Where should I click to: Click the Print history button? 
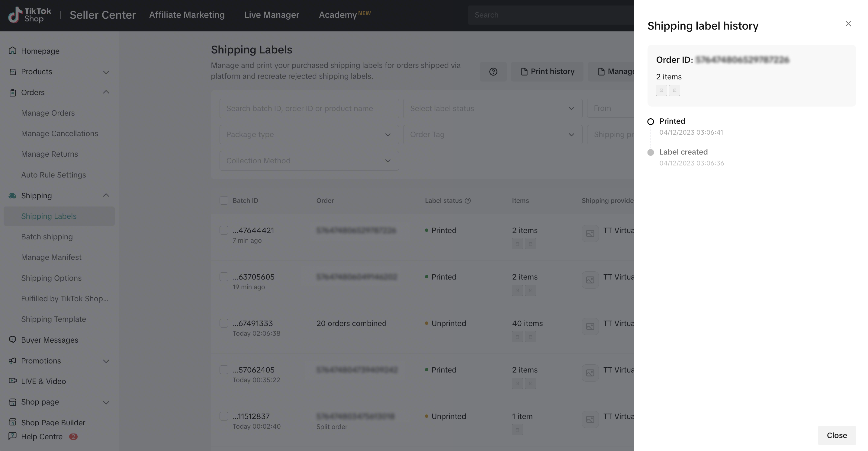547,72
